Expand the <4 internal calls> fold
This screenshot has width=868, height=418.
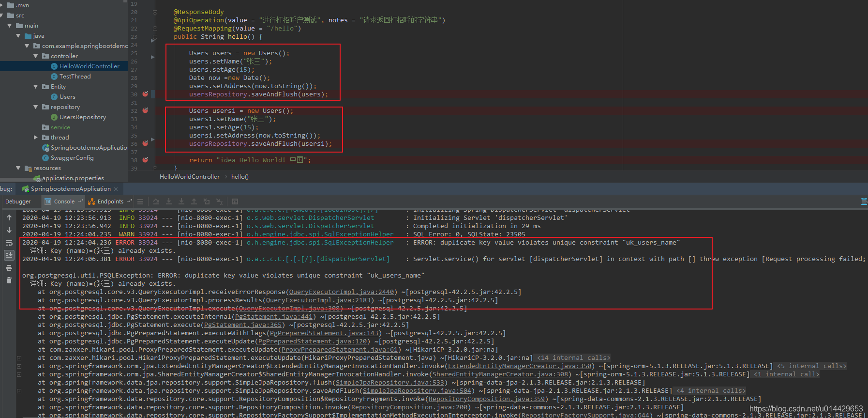click(x=711, y=391)
